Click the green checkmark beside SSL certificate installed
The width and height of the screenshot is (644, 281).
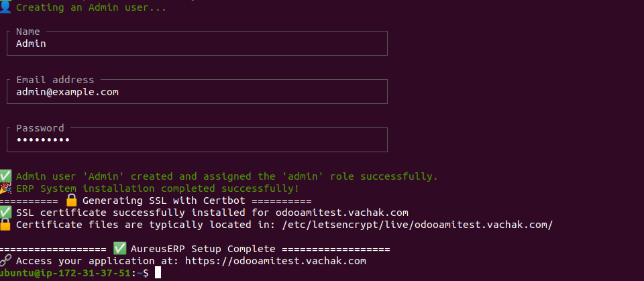[x=6, y=213]
